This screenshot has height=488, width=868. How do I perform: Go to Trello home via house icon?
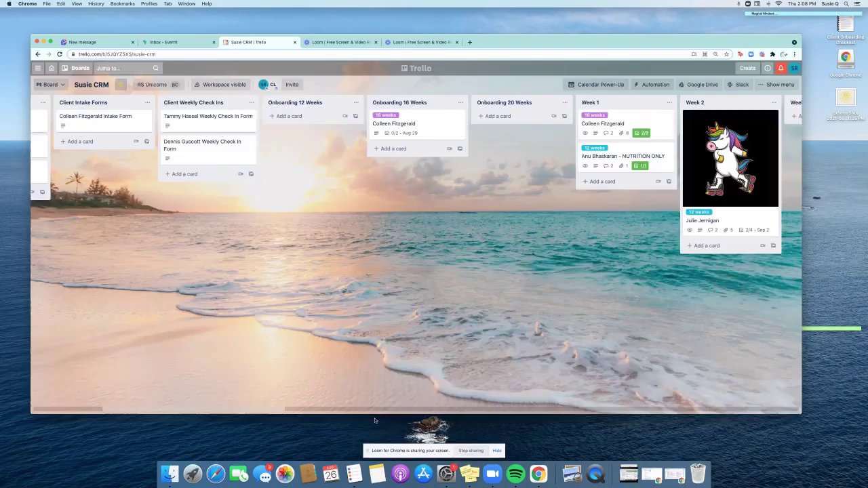(x=51, y=68)
